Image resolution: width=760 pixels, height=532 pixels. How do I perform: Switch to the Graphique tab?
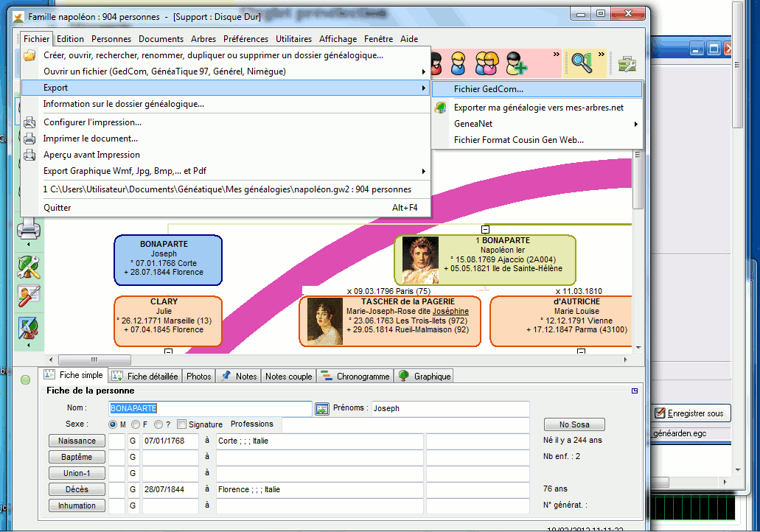coord(425,376)
